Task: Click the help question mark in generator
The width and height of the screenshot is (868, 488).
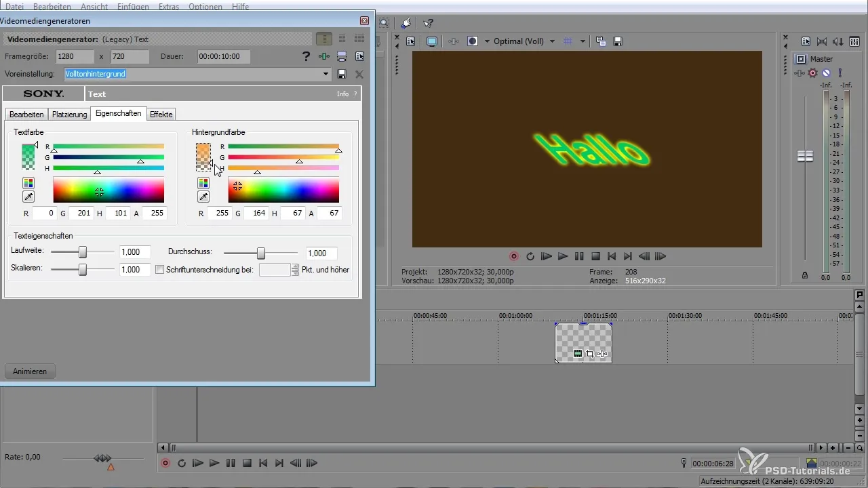Action: tap(307, 57)
